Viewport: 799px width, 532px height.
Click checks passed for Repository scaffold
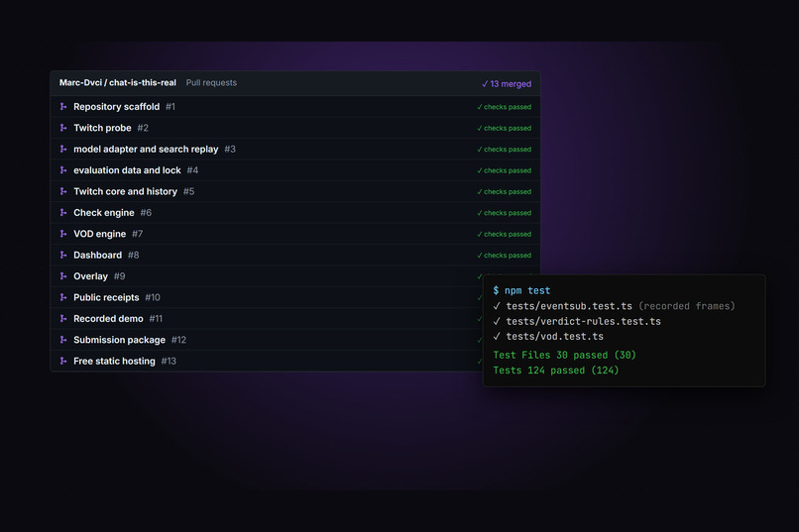tap(504, 107)
